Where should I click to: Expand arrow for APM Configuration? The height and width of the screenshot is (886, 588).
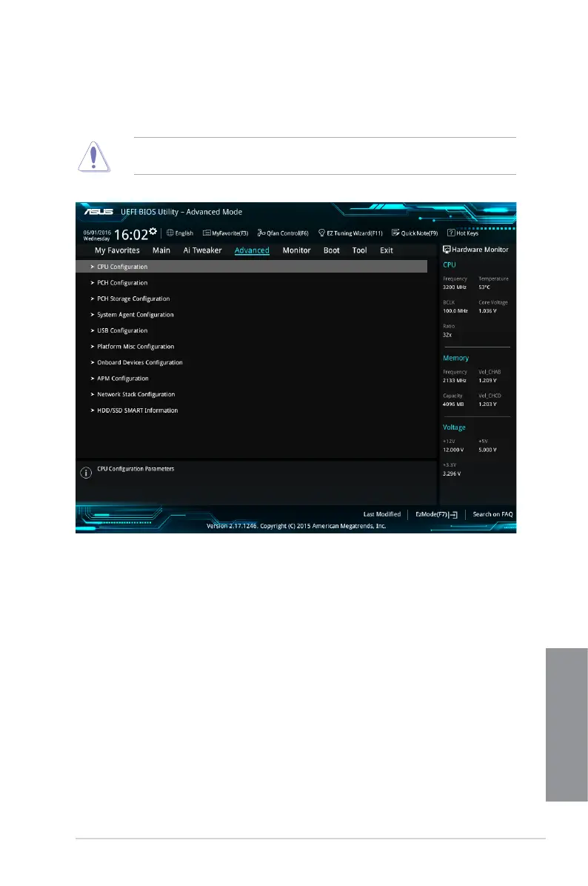click(93, 379)
